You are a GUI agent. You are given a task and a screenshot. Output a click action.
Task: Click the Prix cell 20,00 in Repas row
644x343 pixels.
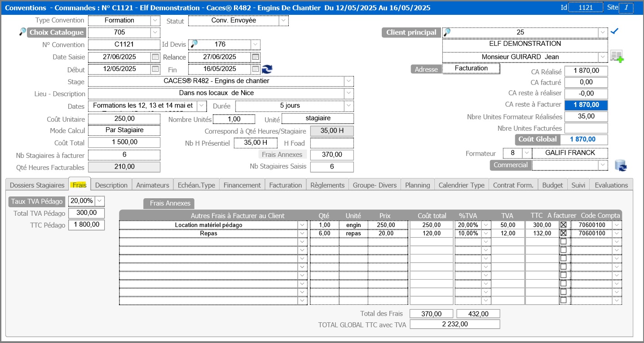coord(388,233)
